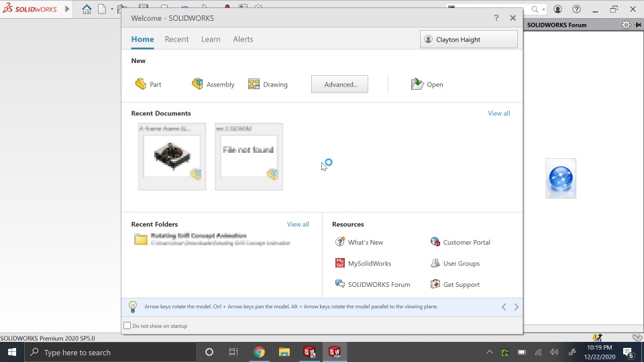Click the SOLIDWORKS Premium 2020 SP5.0 status text
Image resolution: width=644 pixels, height=362 pixels.
48,338
